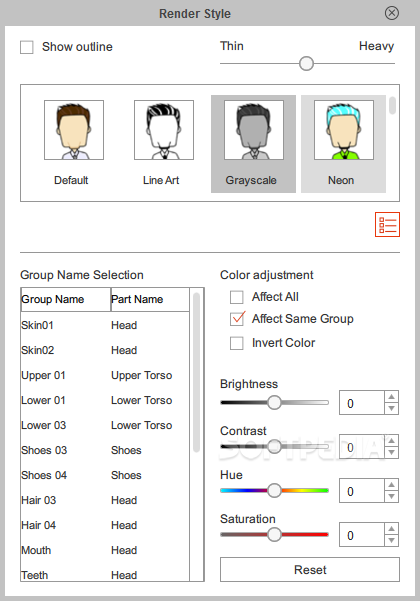Select the Skin02 group row
Viewport: 420px width, 601px height.
click(105, 350)
